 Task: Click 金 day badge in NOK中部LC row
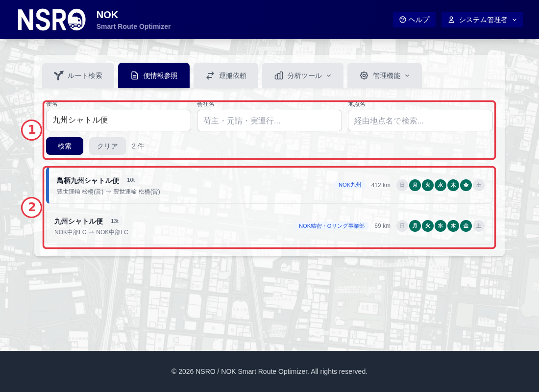[x=466, y=226]
